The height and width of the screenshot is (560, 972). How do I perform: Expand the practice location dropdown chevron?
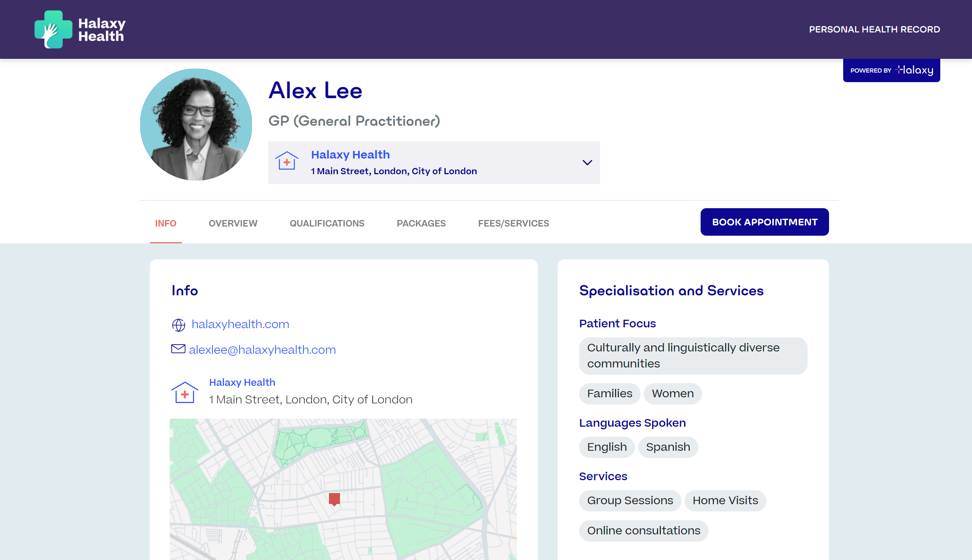pyautogui.click(x=587, y=163)
